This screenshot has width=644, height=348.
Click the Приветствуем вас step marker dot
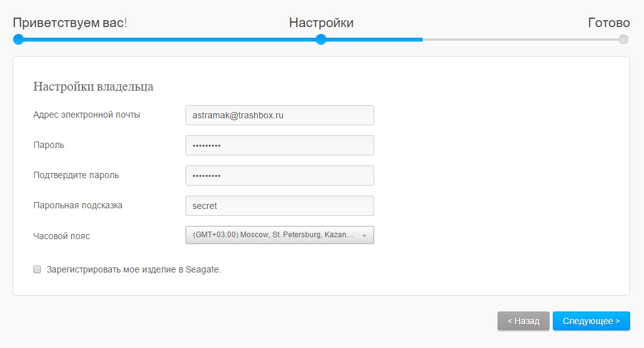coord(18,40)
